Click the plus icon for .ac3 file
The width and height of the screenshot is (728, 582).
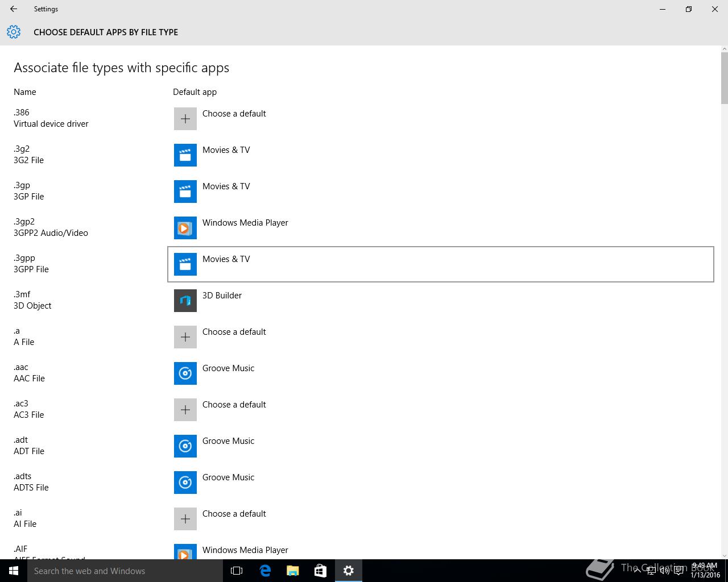coord(185,410)
